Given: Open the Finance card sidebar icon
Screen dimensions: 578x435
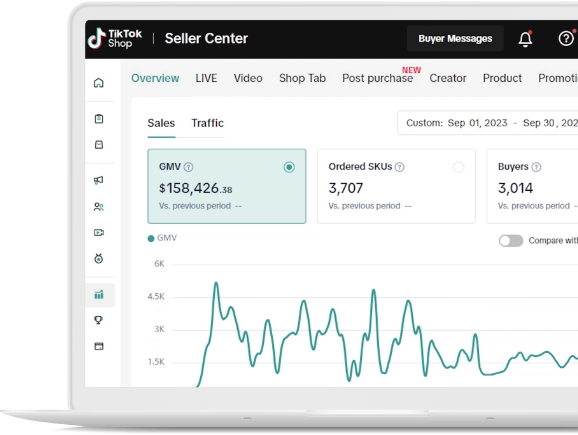Looking at the screenshot, I should [x=99, y=346].
